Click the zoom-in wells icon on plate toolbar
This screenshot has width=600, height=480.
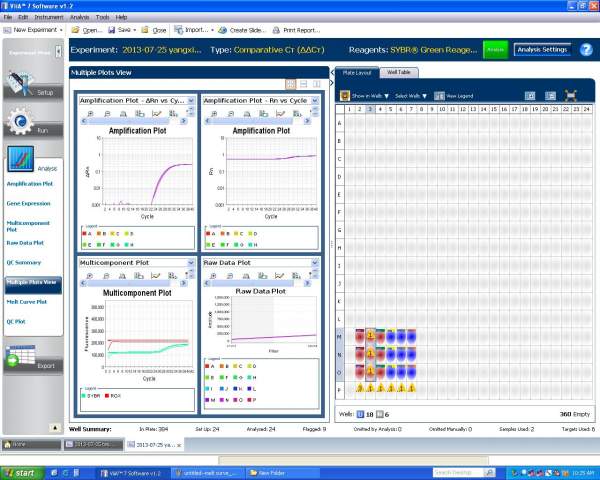pos(530,96)
